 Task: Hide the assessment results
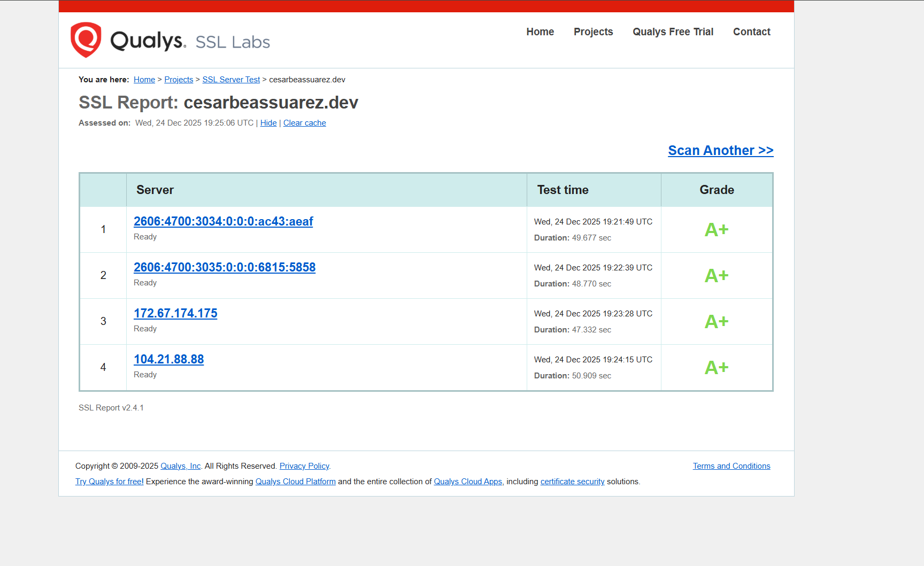tap(268, 123)
